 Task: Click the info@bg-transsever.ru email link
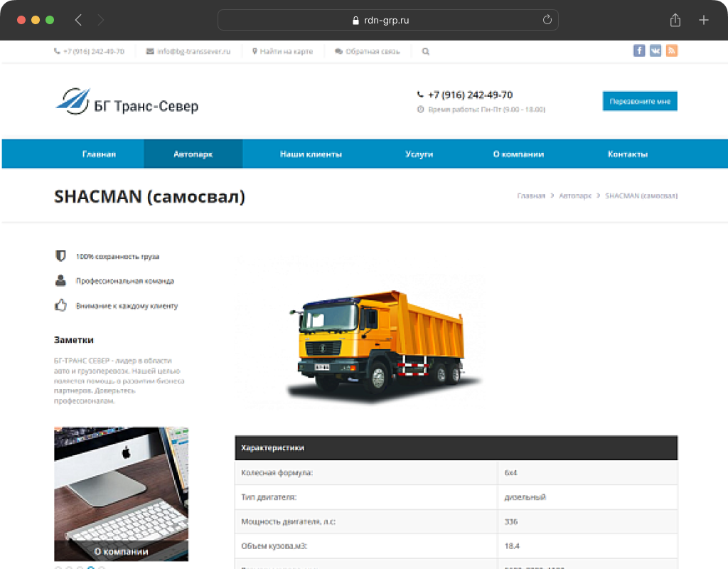point(188,51)
